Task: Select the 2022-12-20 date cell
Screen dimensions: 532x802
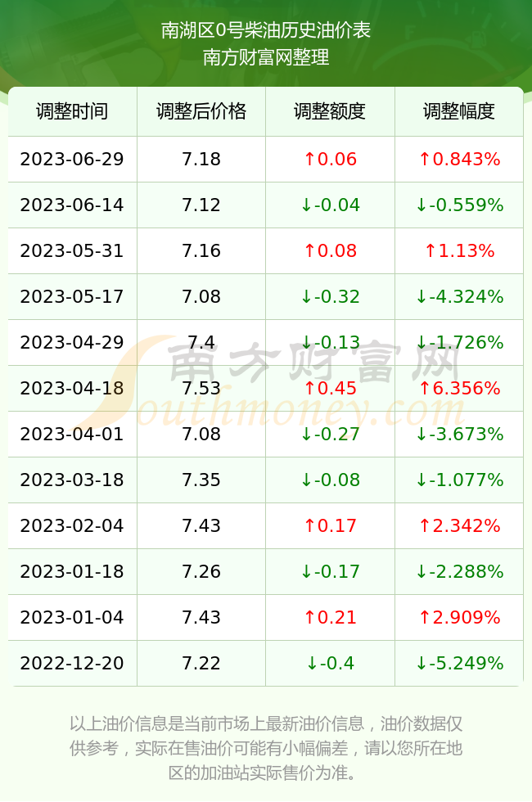Action: 72,664
